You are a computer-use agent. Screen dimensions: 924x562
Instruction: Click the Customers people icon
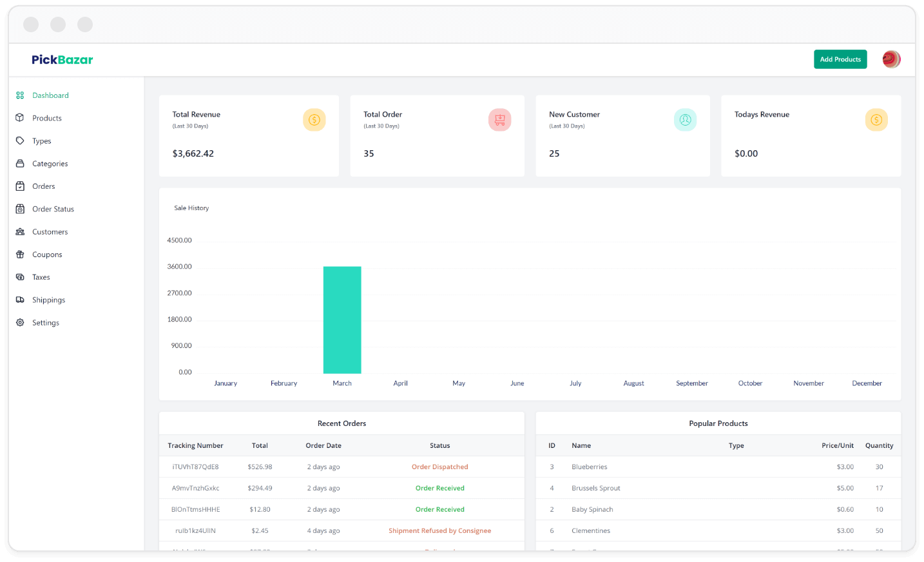(x=20, y=232)
